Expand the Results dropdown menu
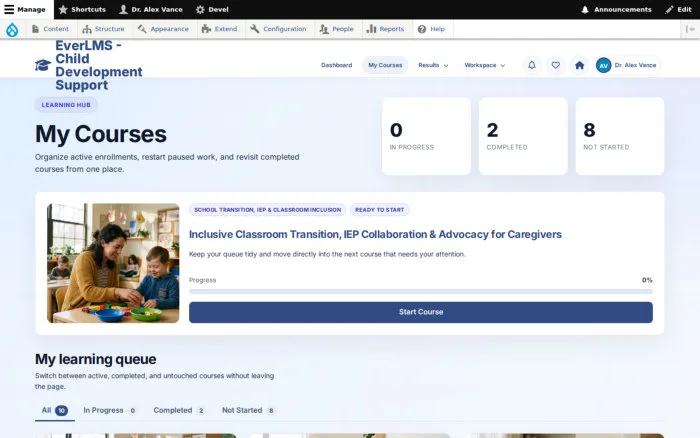The width and height of the screenshot is (700, 438). click(x=433, y=65)
